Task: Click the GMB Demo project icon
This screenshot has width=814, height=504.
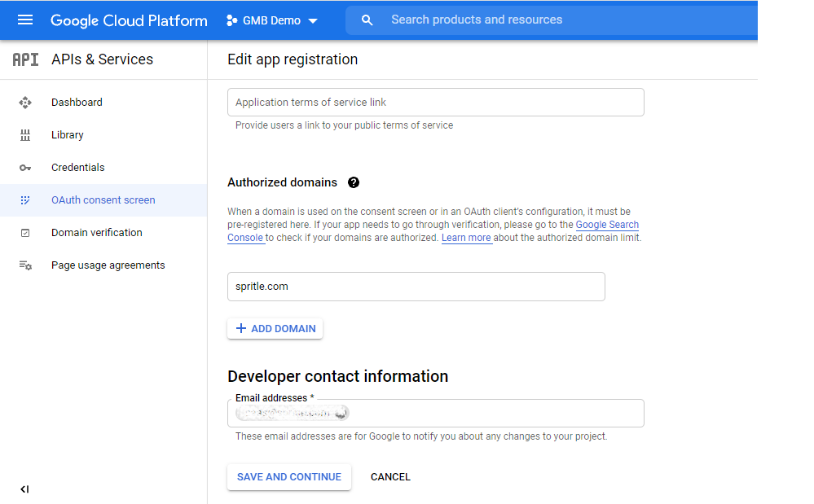Action: (x=232, y=20)
